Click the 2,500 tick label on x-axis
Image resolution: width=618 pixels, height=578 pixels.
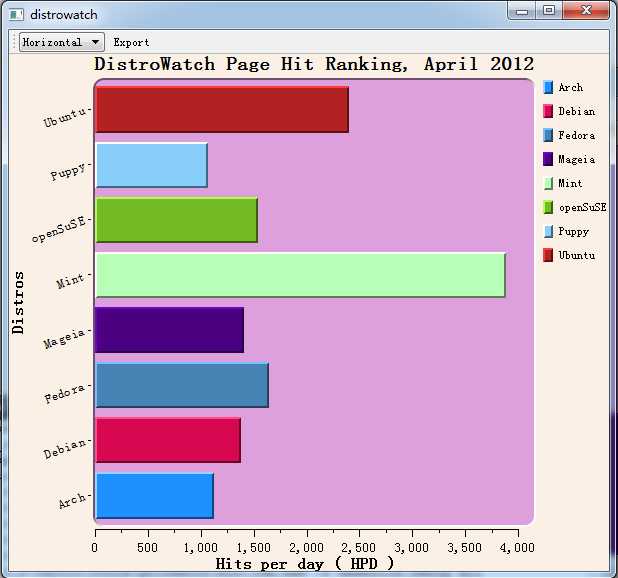tap(358, 548)
